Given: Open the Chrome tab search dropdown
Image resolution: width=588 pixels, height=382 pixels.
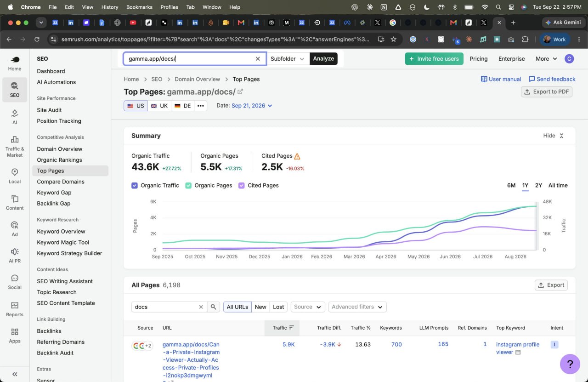Looking at the screenshot, I should [x=41, y=23].
